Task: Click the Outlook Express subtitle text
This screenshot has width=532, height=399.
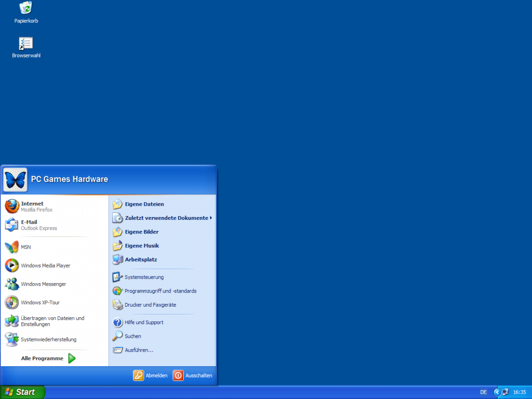Action: click(39, 228)
